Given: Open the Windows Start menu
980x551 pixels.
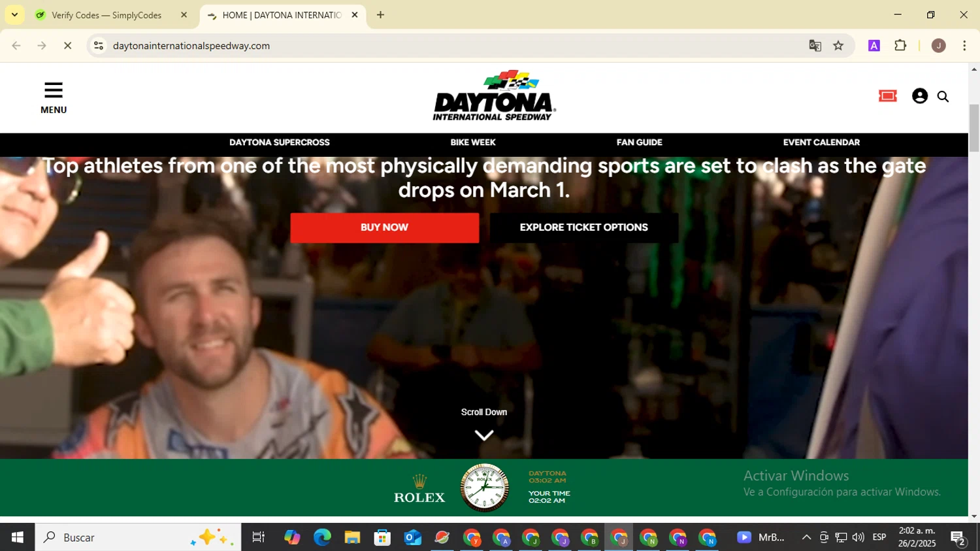Looking at the screenshot, I should 18,537.
